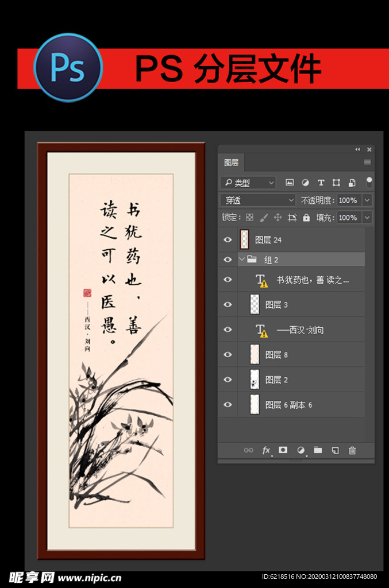Viewport: 389px width, 588px height.
Task: Click text layer icon of 书犹药也
Action: click(x=261, y=280)
